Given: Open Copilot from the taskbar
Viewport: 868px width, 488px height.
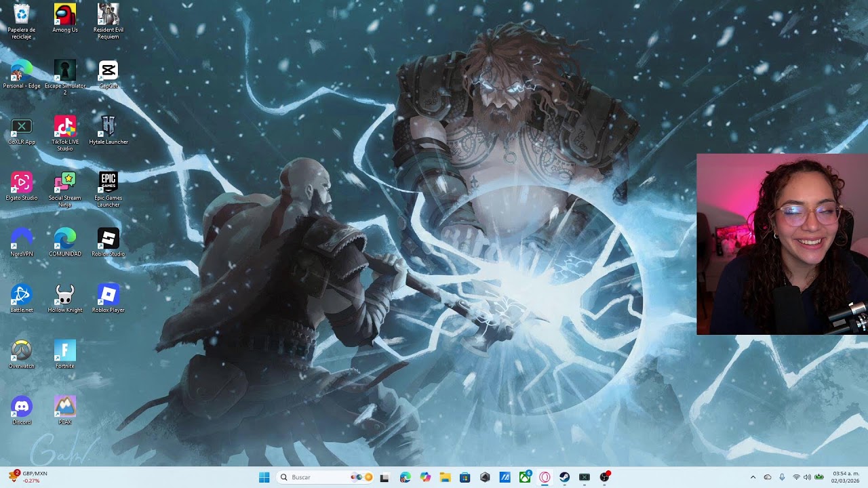Looking at the screenshot, I should [x=425, y=477].
